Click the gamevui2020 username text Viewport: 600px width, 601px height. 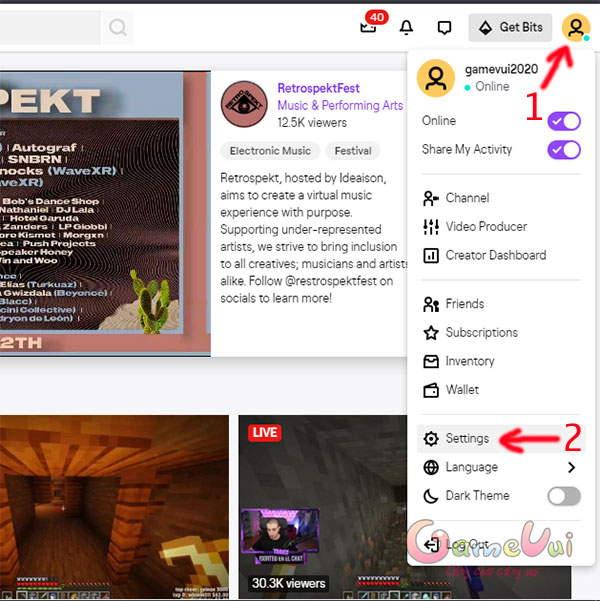click(501, 69)
